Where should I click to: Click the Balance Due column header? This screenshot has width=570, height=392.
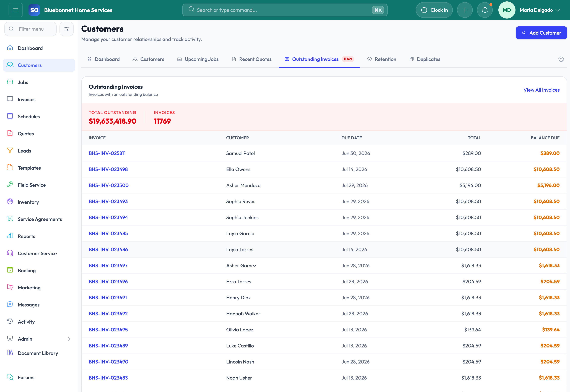pyautogui.click(x=545, y=138)
